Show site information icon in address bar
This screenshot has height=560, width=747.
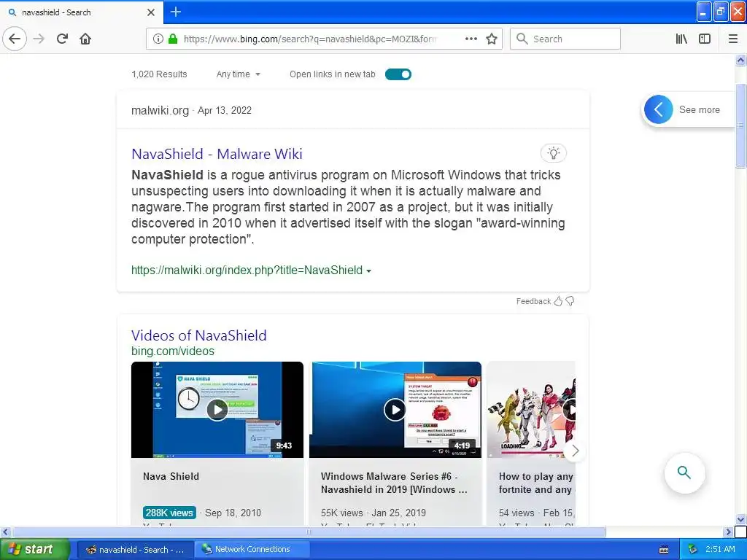[x=158, y=39]
